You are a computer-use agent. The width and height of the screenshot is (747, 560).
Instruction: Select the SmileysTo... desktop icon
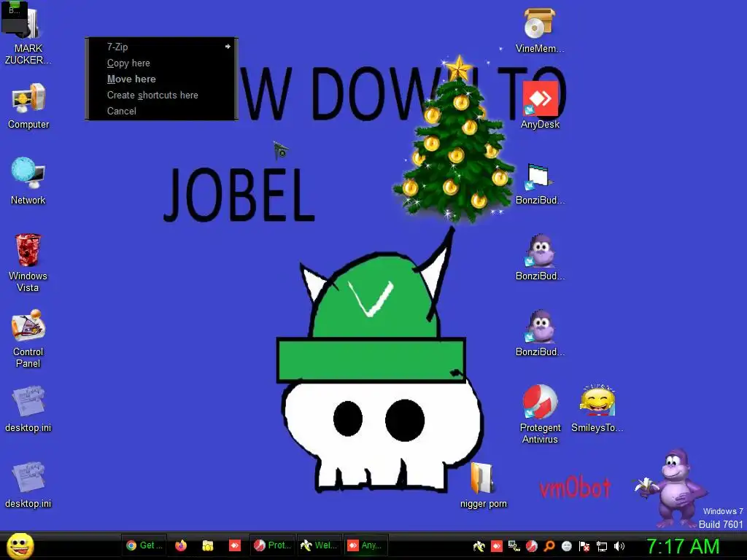(597, 408)
